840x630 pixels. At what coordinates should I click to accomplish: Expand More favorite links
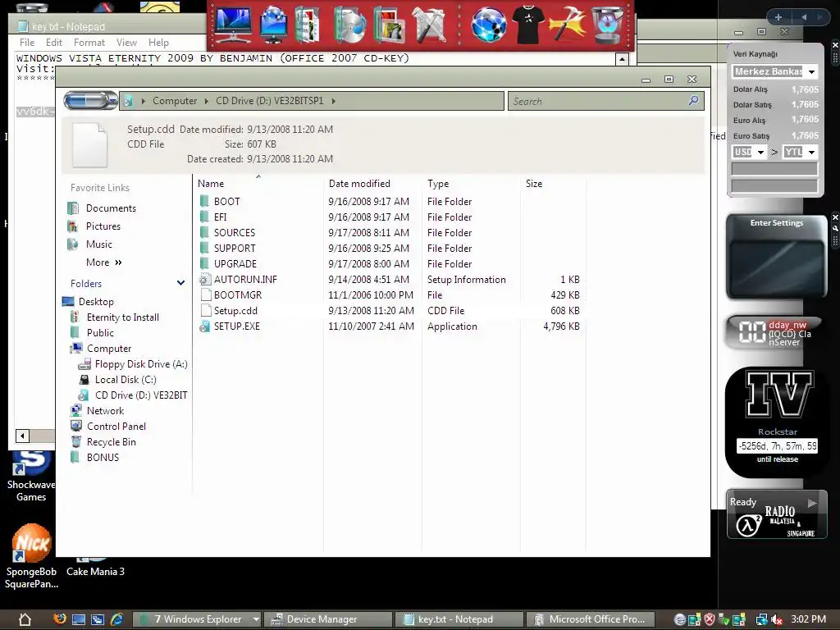coord(104,262)
